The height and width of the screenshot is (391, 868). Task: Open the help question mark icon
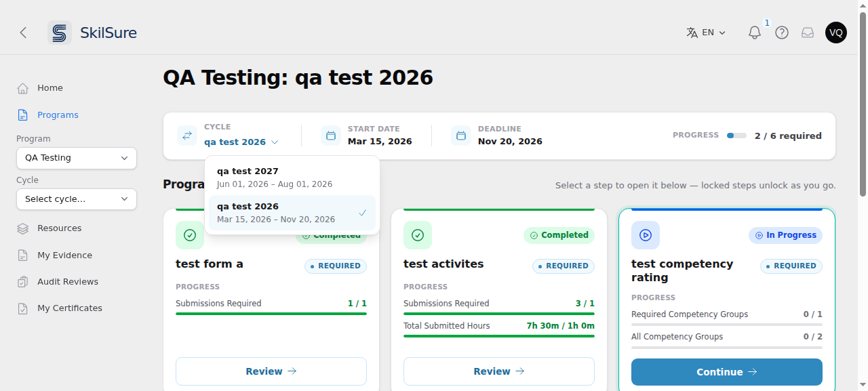(782, 33)
